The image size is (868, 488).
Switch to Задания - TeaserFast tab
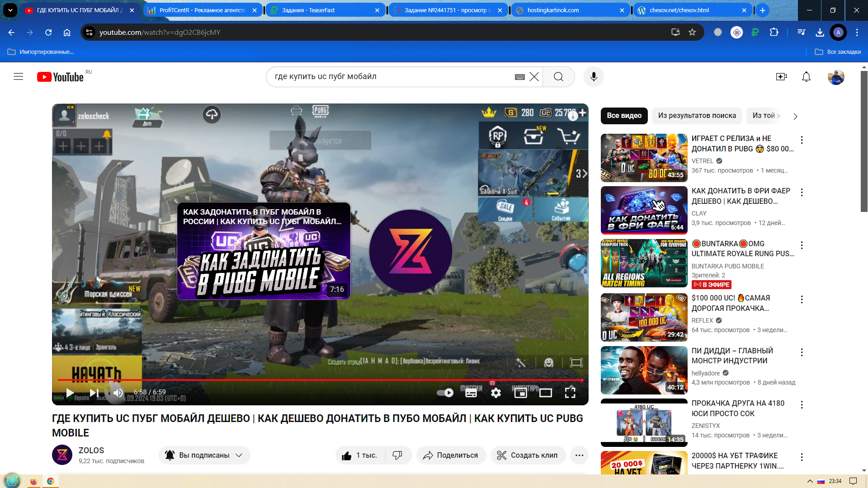coord(325,10)
